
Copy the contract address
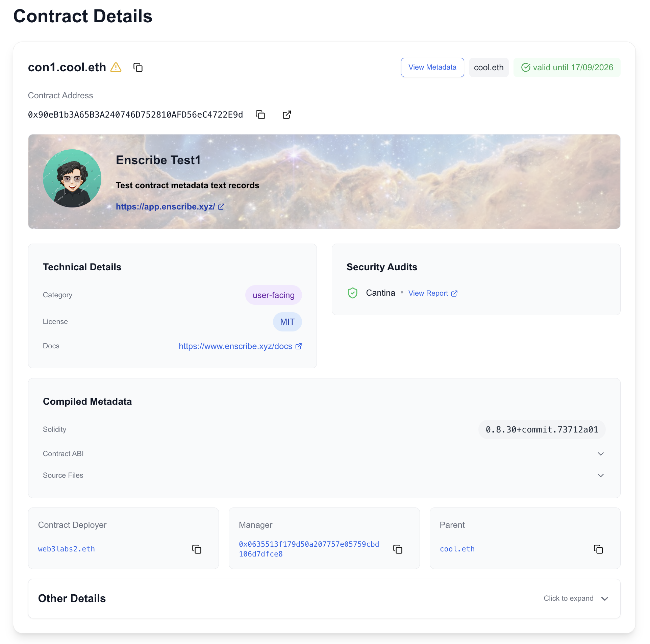pyautogui.click(x=260, y=115)
